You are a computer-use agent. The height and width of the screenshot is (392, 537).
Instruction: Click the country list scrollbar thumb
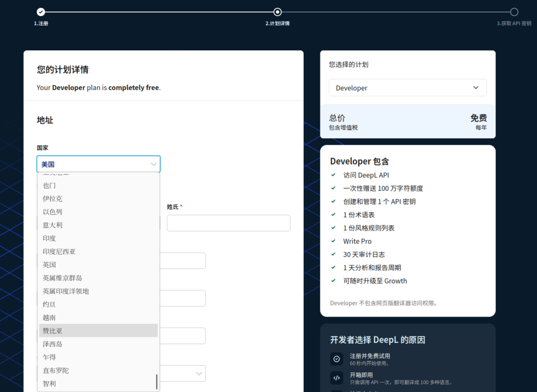157,382
